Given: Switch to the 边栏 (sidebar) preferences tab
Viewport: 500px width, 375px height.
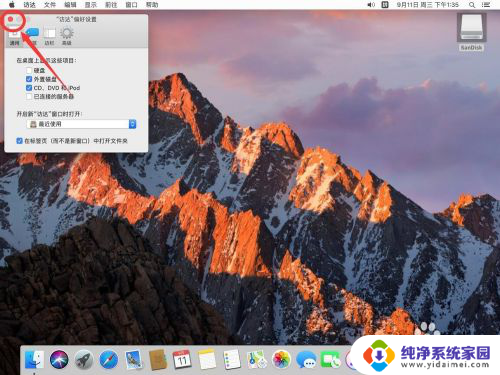Looking at the screenshot, I should point(49,37).
